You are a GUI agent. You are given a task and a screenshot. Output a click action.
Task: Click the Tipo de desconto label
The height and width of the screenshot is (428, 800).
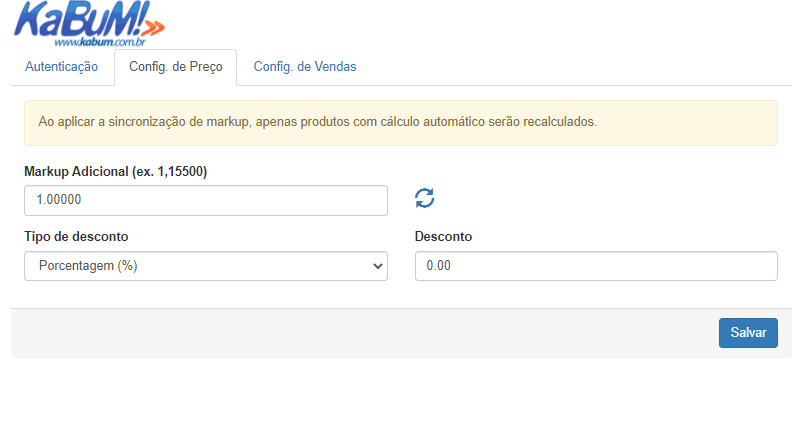point(76,237)
